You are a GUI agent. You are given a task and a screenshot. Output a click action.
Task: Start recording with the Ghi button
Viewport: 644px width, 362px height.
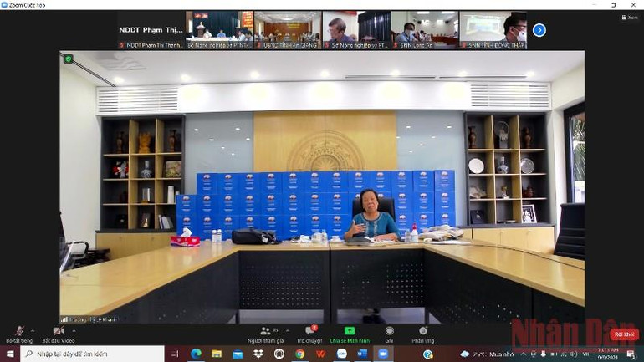pos(389,334)
